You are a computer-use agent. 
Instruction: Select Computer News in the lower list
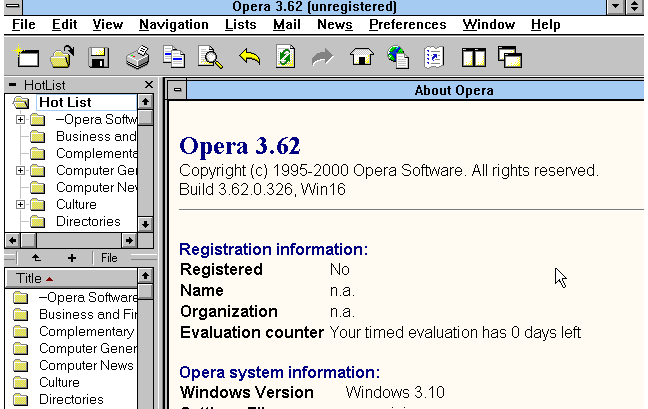point(86,366)
